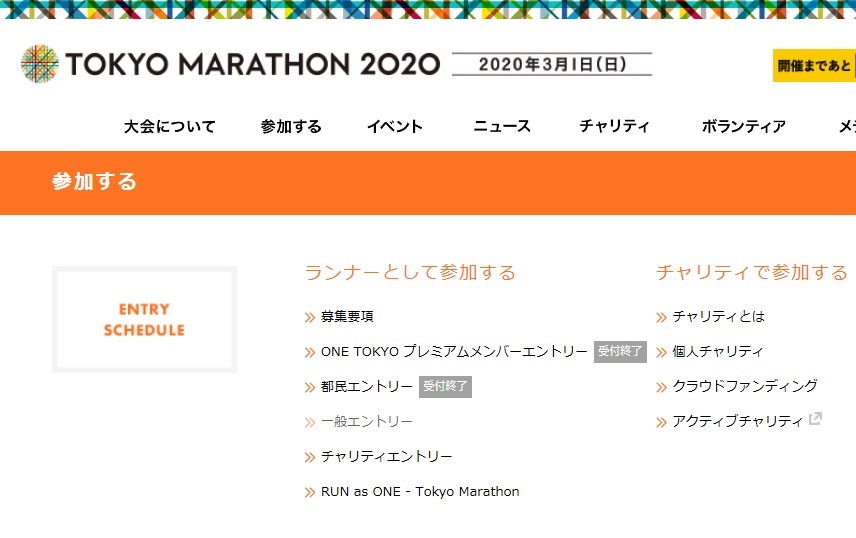Click the Tokyo Marathon circular logo icon

pos(40,64)
